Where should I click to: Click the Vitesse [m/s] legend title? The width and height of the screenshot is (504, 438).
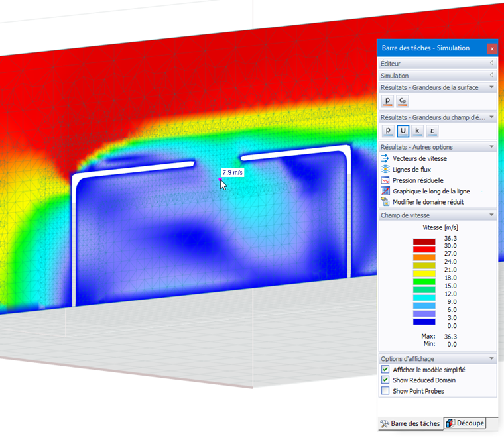tap(440, 227)
